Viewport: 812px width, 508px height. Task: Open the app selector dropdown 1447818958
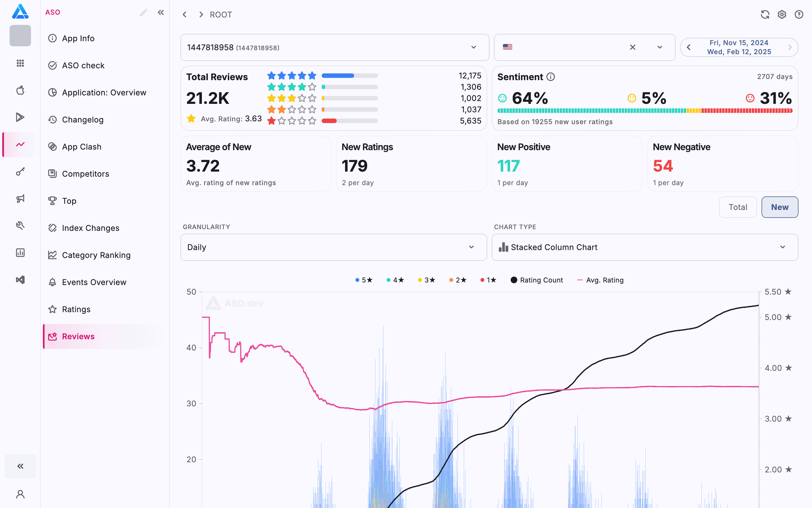point(335,47)
